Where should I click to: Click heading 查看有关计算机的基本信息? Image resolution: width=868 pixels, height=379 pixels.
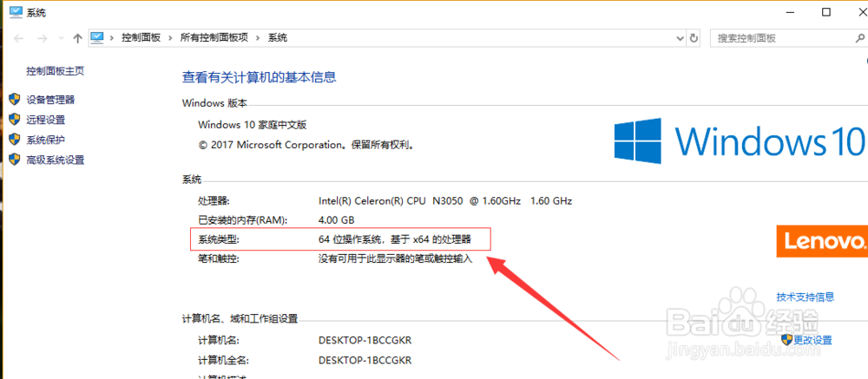[x=259, y=77]
